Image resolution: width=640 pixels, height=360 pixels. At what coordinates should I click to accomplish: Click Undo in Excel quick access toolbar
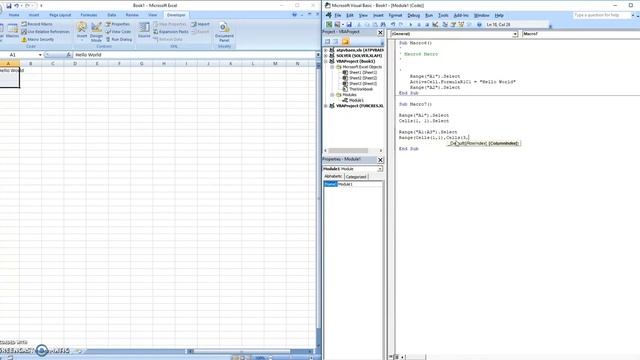point(16,6)
